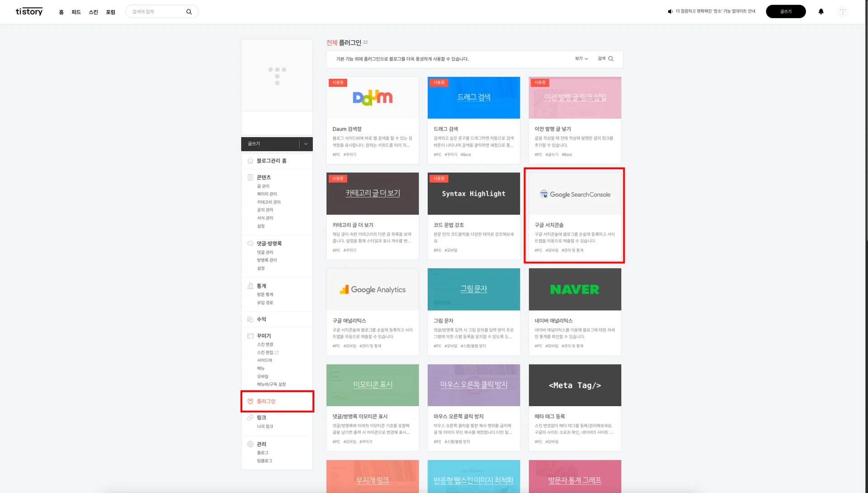Open the profile avatar menu
The image size is (868, 493).
pos(843,12)
